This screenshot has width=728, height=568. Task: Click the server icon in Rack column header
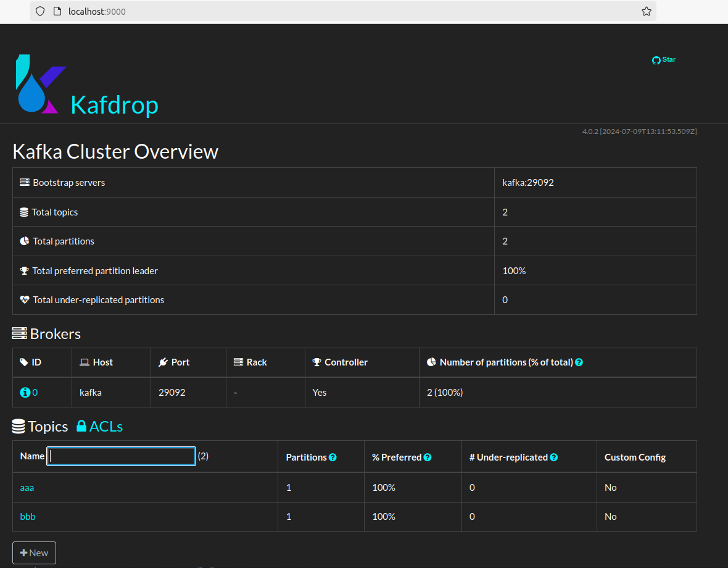[x=239, y=362]
